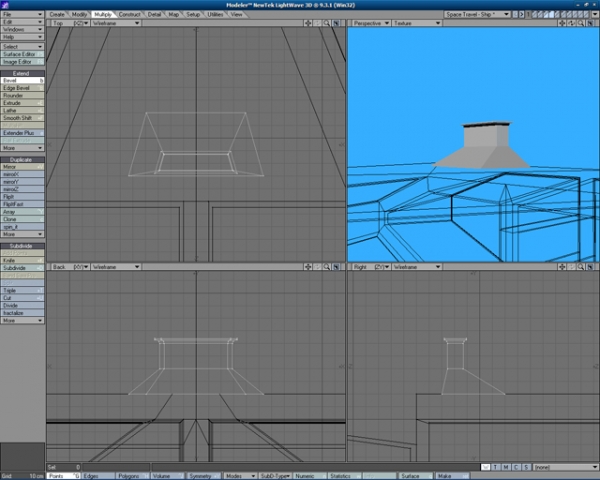Select the C color map button

pos(516,467)
